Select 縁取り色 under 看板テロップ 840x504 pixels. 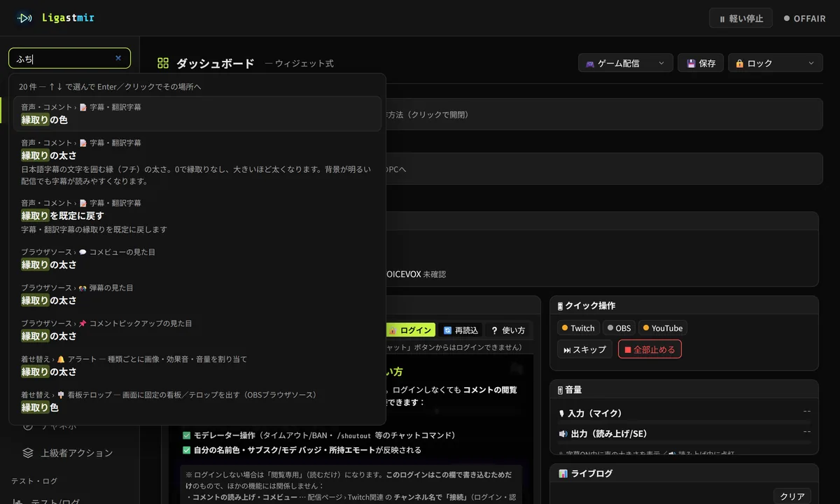197,401
